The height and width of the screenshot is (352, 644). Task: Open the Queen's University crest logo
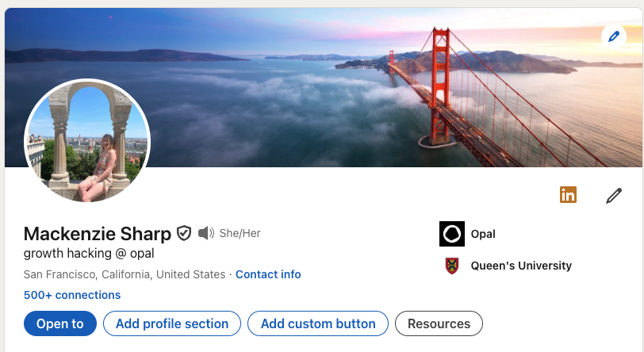coord(452,266)
